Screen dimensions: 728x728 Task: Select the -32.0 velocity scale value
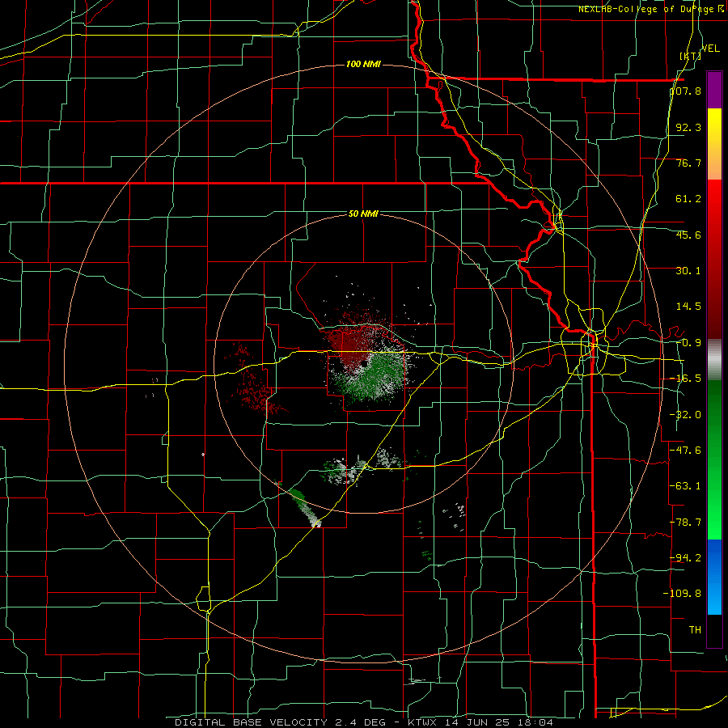pos(686,414)
